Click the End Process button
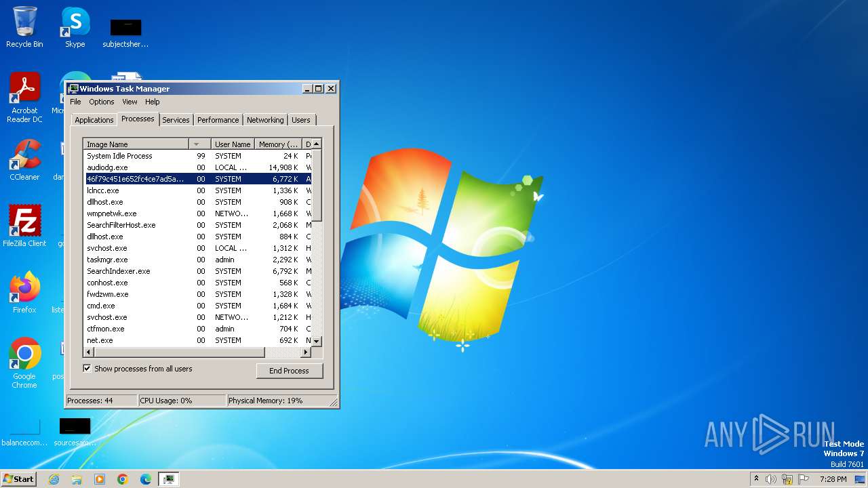This screenshot has height=488, width=868. point(290,371)
